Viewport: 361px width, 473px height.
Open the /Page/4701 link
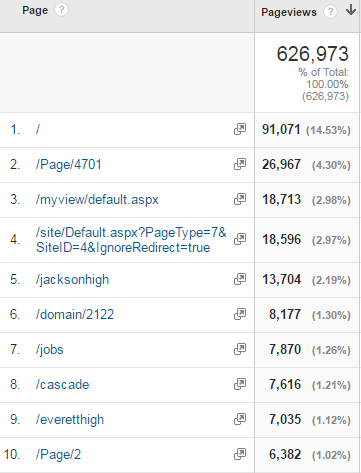[69, 164]
